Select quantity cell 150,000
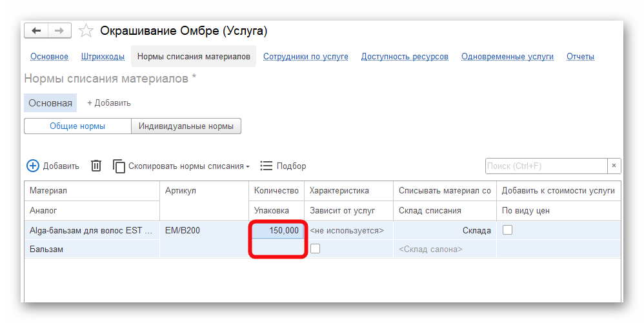This screenshot has height=323, width=644. tap(276, 230)
